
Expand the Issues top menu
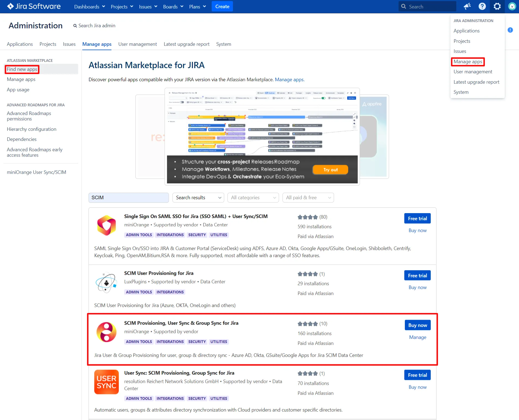click(x=148, y=7)
